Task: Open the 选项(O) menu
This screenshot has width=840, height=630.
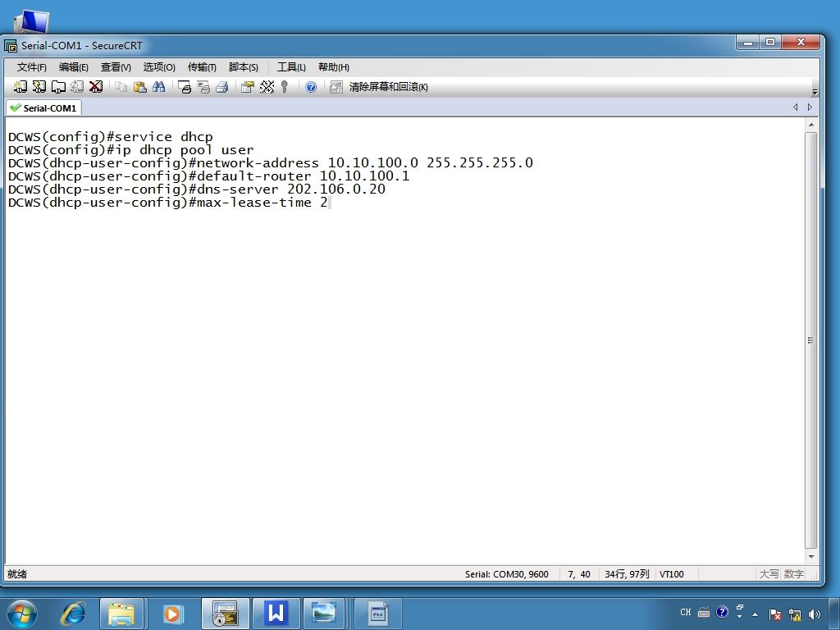Action: click(159, 67)
